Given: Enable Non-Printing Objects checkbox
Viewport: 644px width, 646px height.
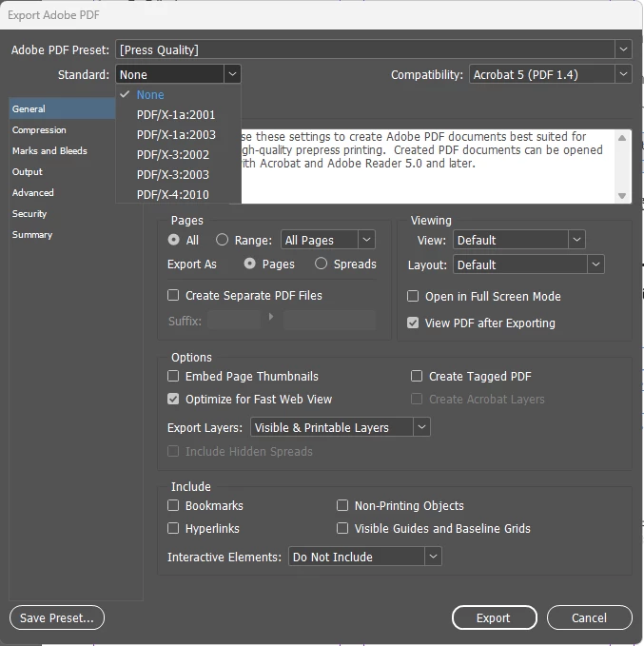Looking at the screenshot, I should click(x=342, y=505).
